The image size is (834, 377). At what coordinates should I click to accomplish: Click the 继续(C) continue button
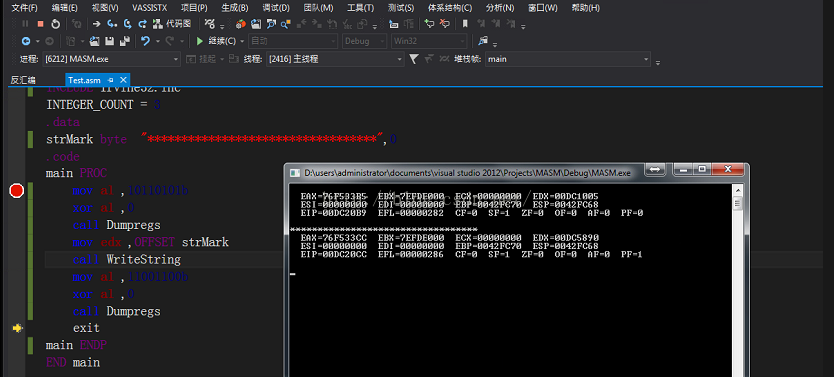[222, 41]
